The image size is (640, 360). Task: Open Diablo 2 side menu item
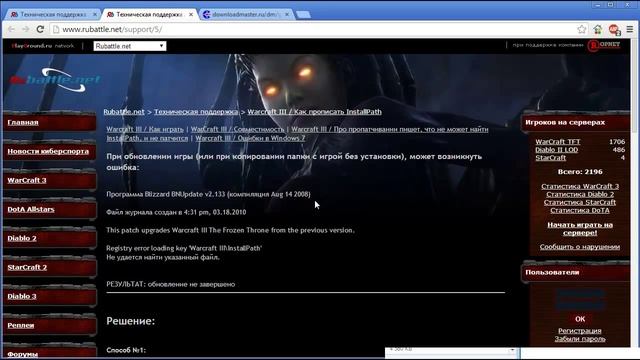[x=22, y=238]
